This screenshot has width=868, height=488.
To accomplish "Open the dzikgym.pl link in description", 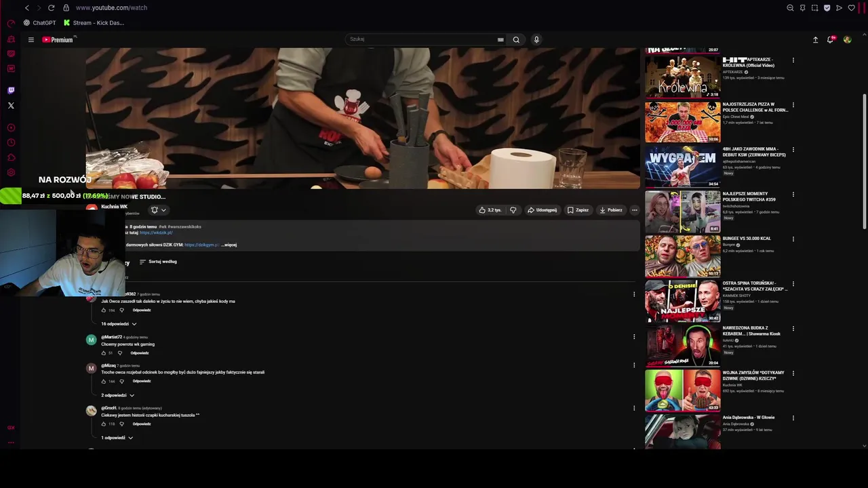I will coord(201,245).
